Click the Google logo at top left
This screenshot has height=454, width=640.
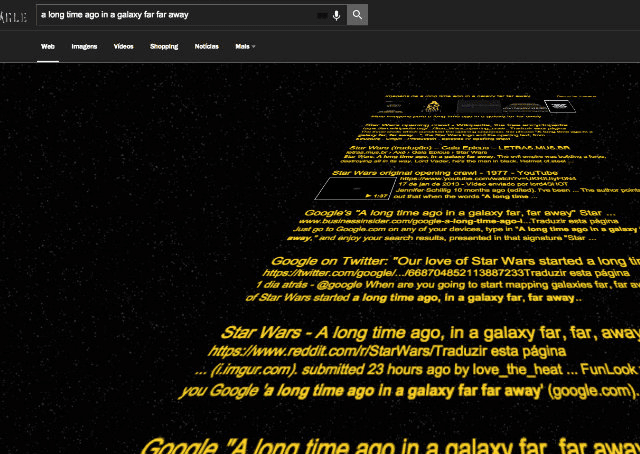13,17
